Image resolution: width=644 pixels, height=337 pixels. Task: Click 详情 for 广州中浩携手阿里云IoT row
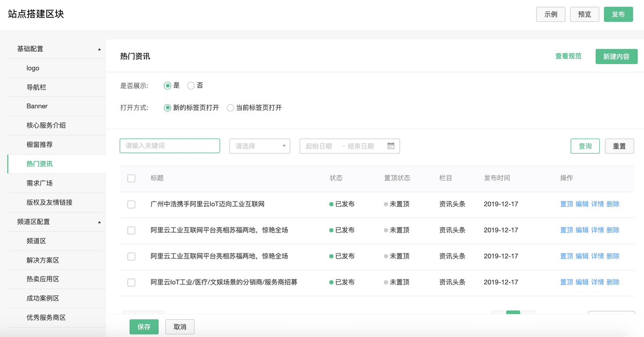(597, 204)
